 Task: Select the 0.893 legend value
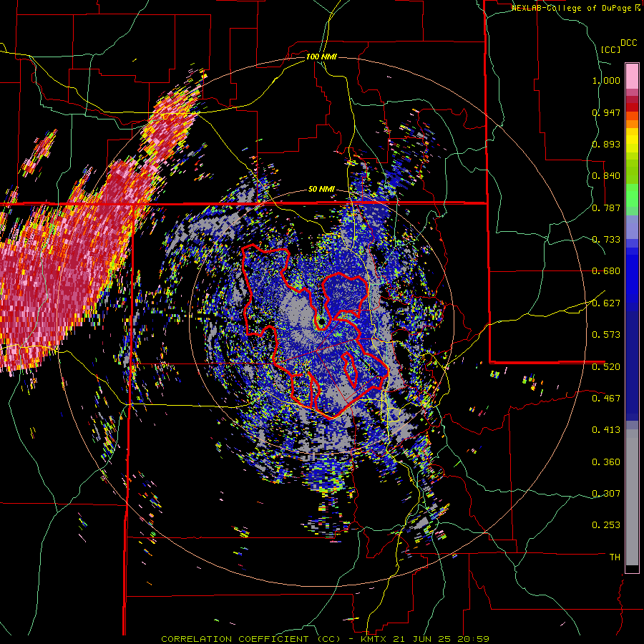click(x=606, y=144)
